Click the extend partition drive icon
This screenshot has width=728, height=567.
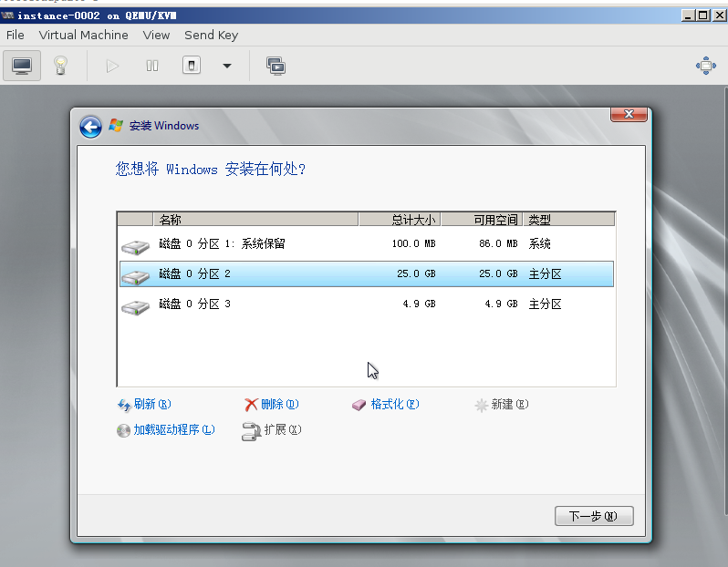click(x=251, y=431)
